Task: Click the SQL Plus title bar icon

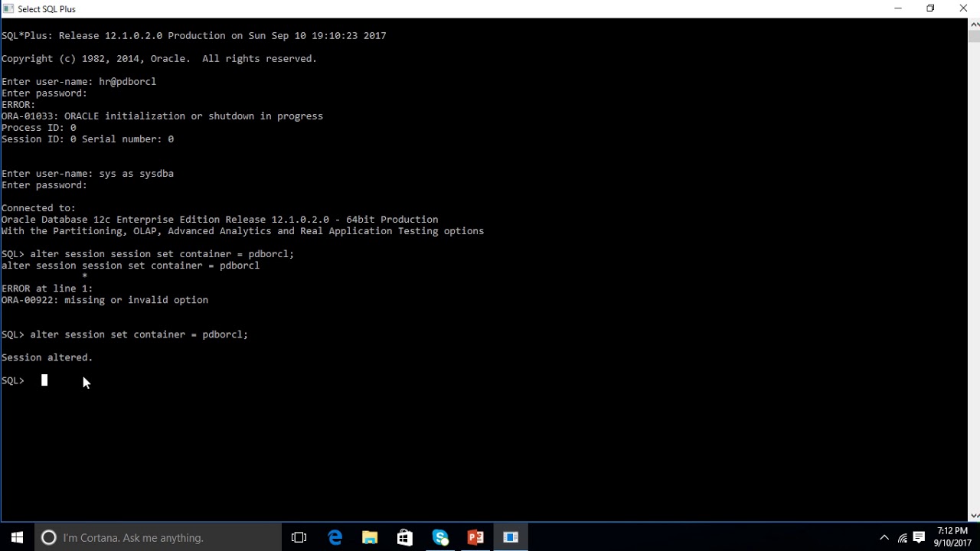Action: 8,8
